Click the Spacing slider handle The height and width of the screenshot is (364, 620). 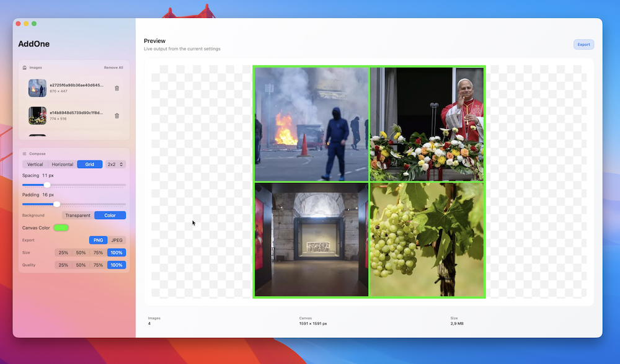47,185
